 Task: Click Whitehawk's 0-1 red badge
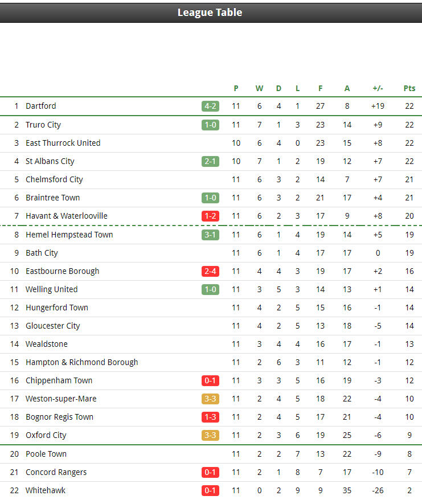pos(210,490)
